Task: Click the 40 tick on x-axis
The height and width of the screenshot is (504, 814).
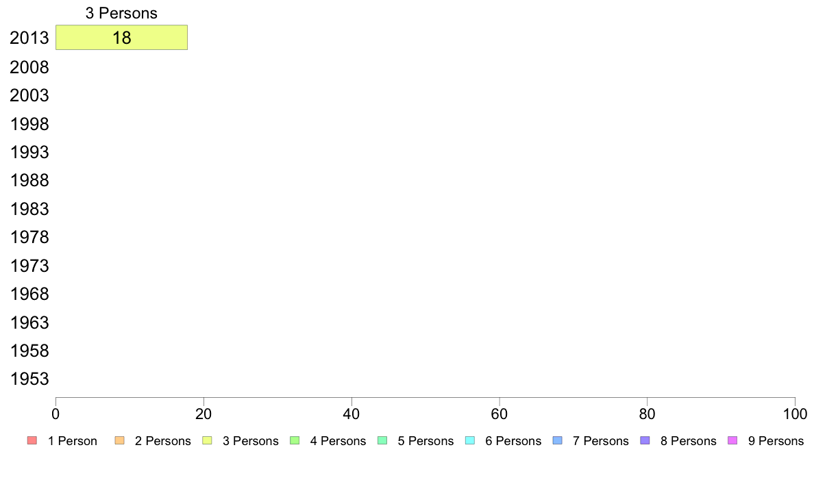Action: [x=351, y=414]
